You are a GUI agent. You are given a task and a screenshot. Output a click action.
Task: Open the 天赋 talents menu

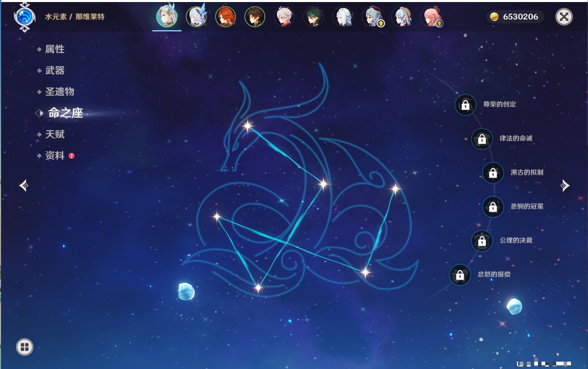(x=55, y=134)
